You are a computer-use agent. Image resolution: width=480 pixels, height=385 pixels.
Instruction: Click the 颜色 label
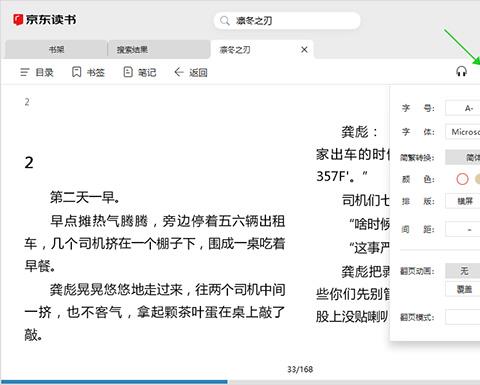coord(418,179)
